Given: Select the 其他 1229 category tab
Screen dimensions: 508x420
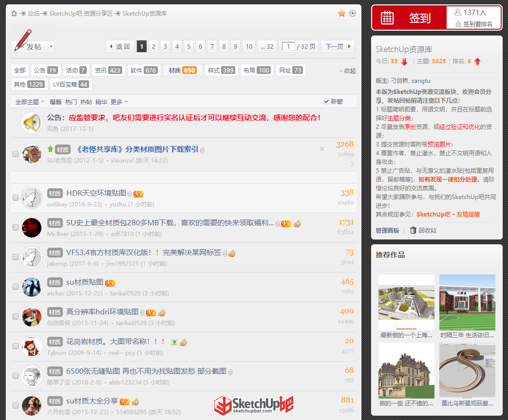Looking at the screenshot, I should tap(29, 85).
